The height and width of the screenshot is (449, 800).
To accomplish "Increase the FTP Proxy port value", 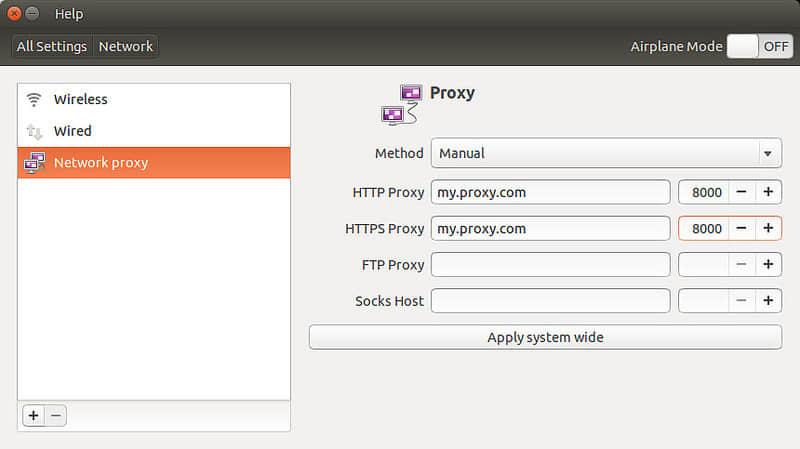I will coord(768,265).
